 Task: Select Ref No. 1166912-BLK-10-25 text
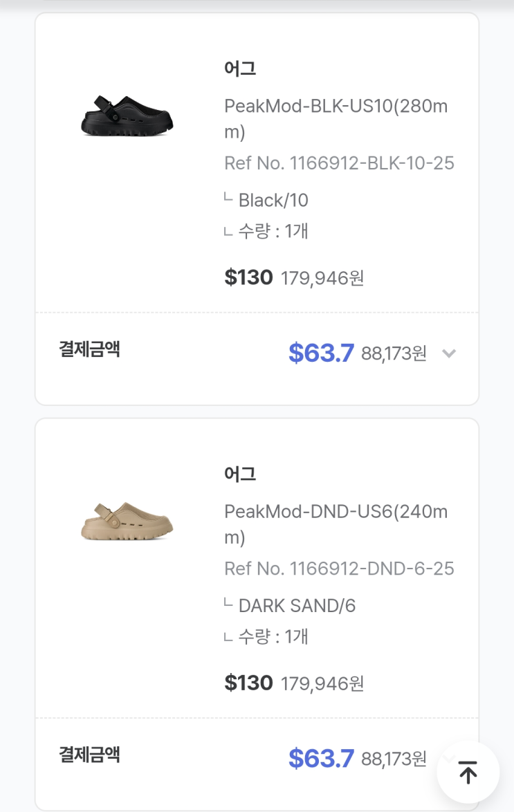(x=339, y=163)
